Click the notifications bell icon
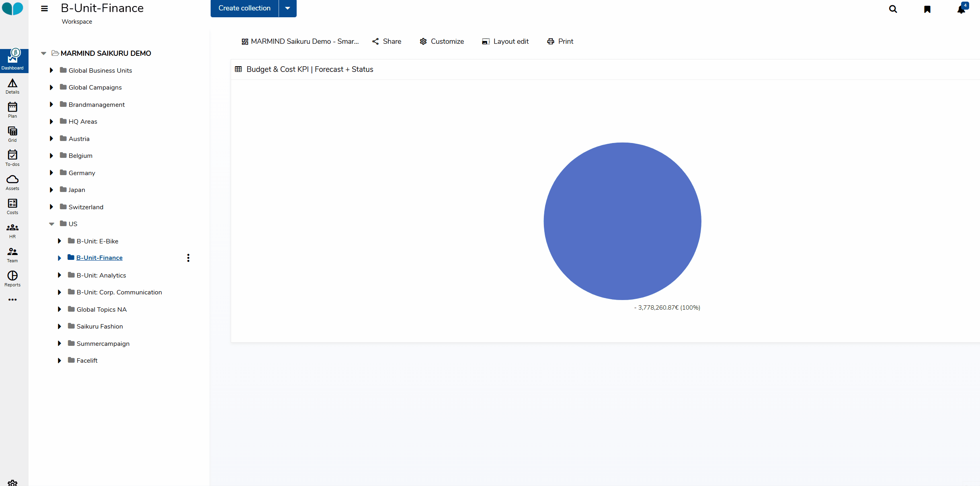 pyautogui.click(x=961, y=9)
